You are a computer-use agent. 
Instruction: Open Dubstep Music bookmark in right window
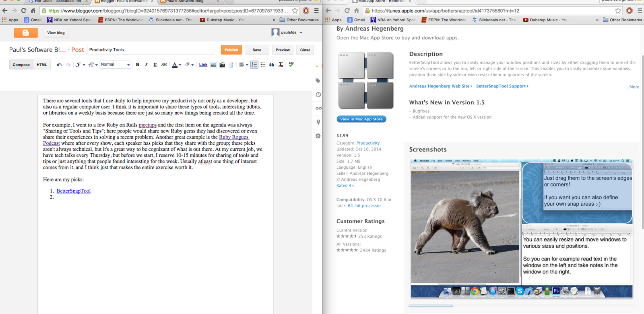(x=545, y=20)
